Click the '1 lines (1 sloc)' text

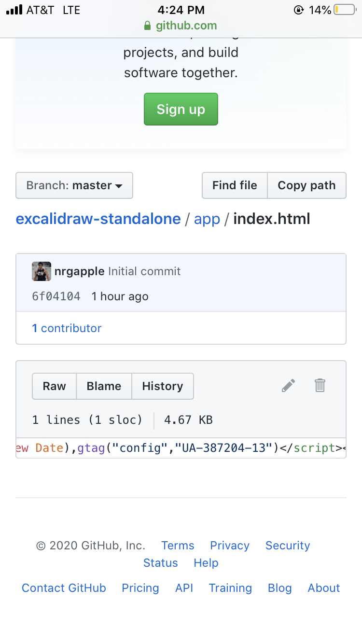pyautogui.click(x=87, y=420)
